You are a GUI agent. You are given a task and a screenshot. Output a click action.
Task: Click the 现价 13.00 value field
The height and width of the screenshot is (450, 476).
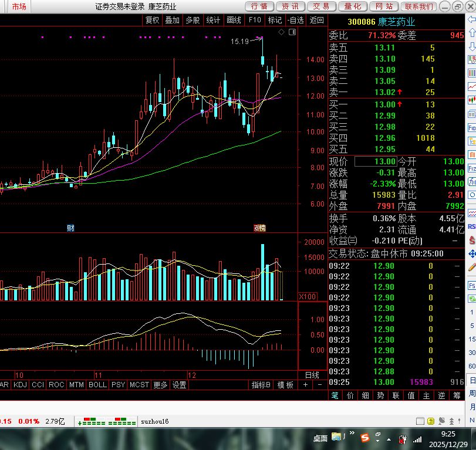(376, 161)
